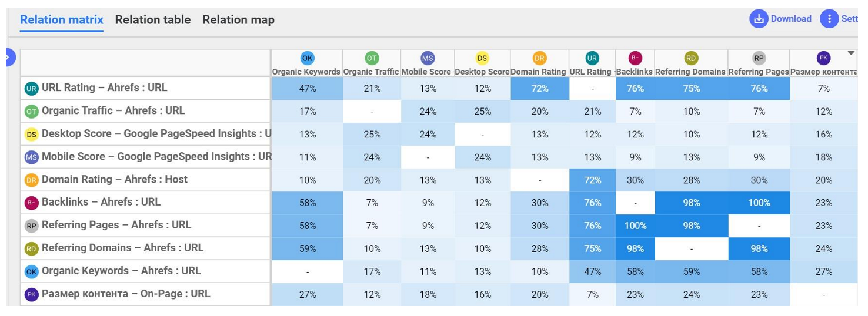Image resolution: width=868 pixels, height=316 pixels.
Task: Click the OT Organic Traffic column icon
Action: click(372, 58)
